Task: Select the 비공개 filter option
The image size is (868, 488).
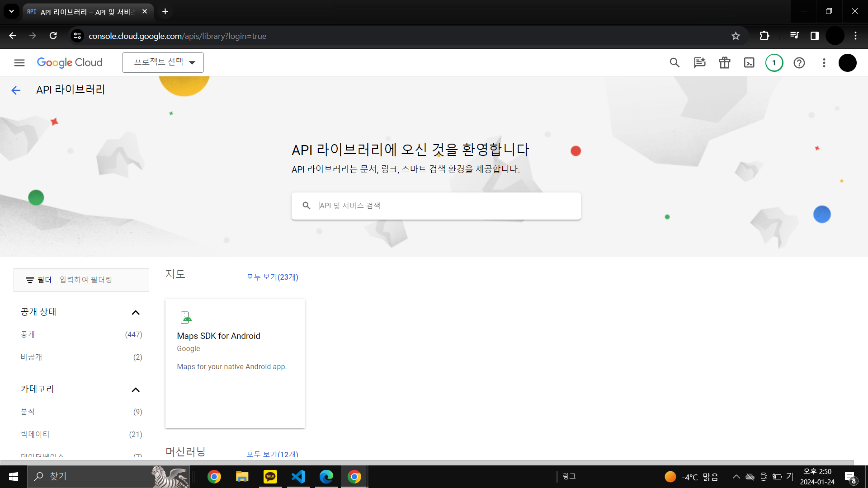Action: 31,357
